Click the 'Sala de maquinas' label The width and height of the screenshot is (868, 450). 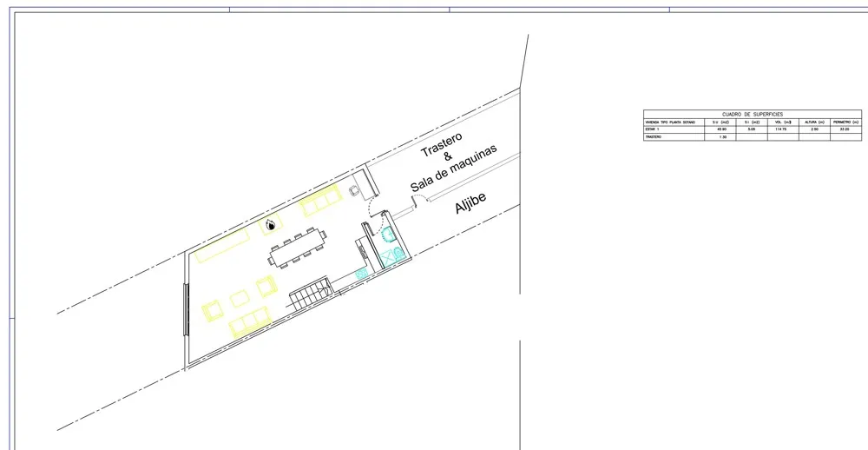[454, 169]
